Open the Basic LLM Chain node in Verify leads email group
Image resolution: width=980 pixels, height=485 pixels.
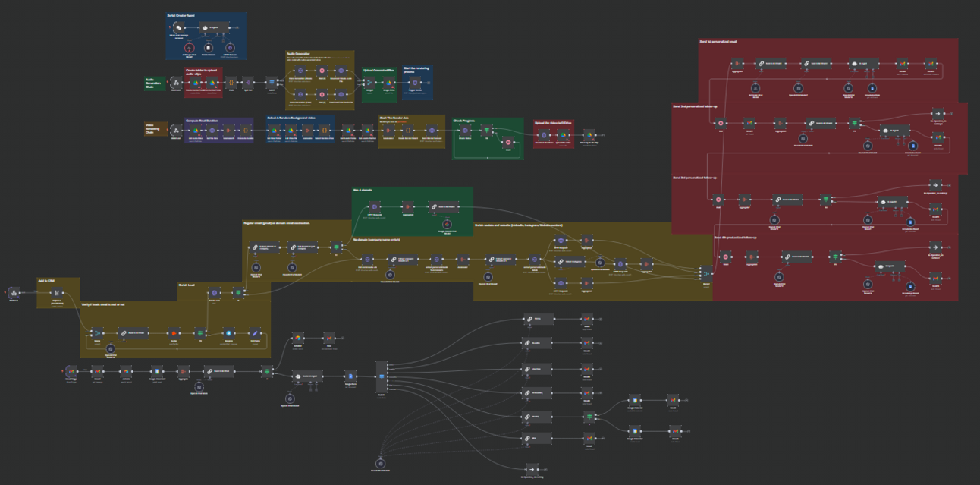click(x=133, y=333)
